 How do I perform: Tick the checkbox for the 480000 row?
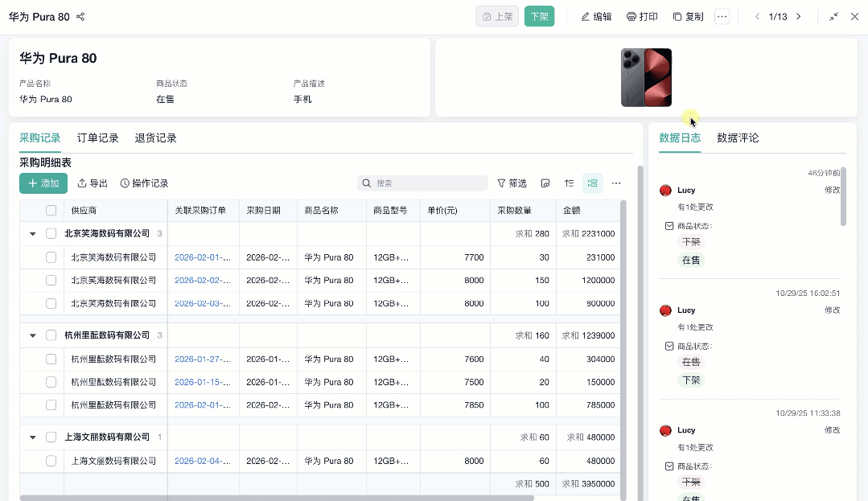51,461
